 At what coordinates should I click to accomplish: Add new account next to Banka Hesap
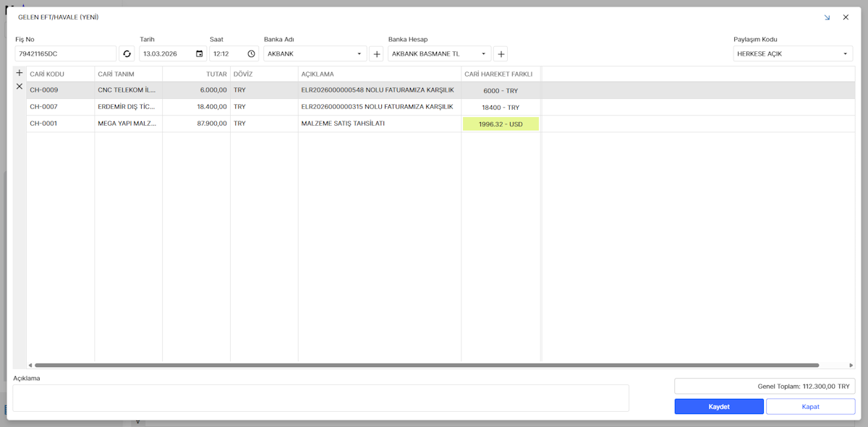click(x=501, y=53)
